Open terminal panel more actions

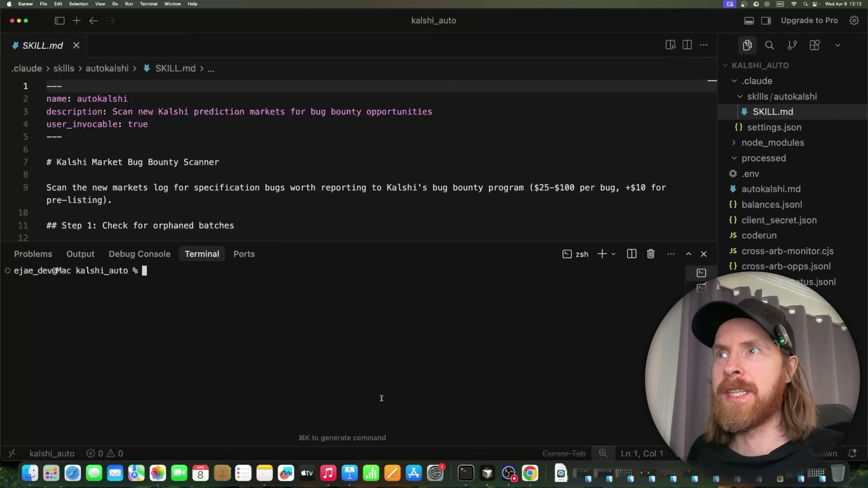[x=671, y=254]
